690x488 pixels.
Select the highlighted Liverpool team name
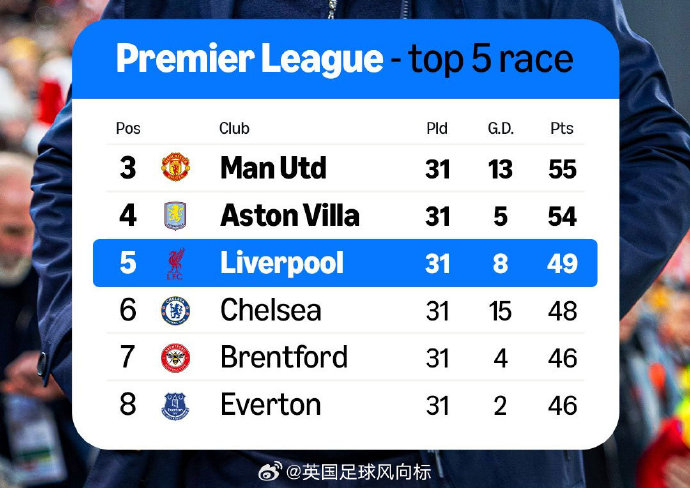click(x=281, y=263)
